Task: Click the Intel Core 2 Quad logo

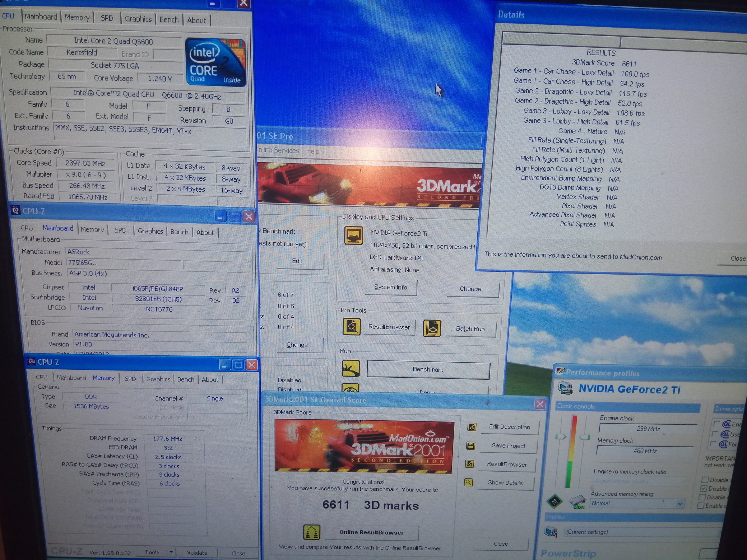Action: (215, 62)
